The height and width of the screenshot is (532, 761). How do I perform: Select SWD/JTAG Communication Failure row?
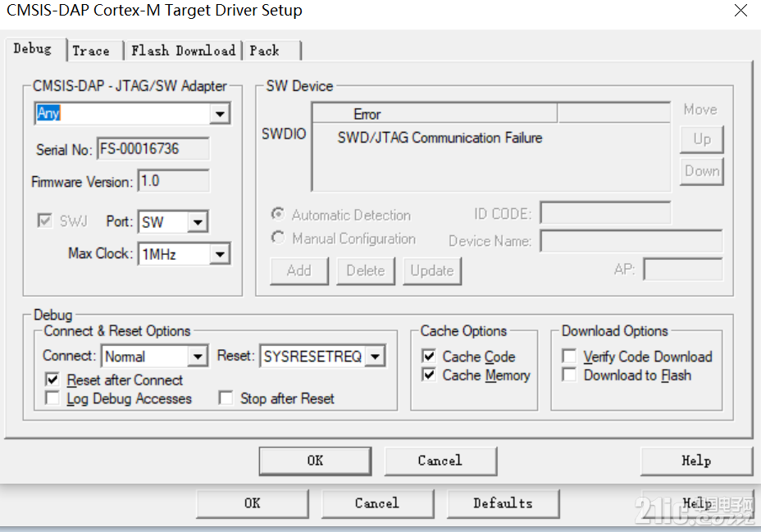coord(440,139)
